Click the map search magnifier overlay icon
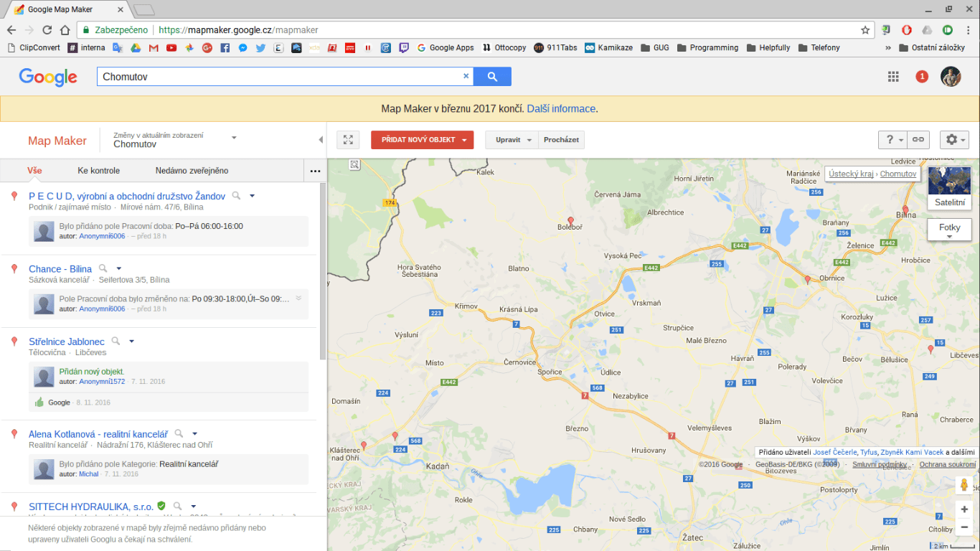 tap(354, 165)
